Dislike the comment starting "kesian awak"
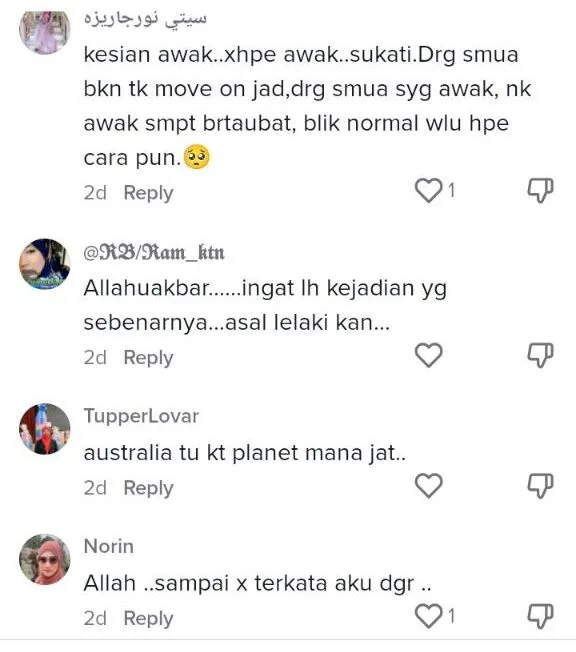Image resolution: width=576 pixels, height=652 pixels. click(x=540, y=190)
